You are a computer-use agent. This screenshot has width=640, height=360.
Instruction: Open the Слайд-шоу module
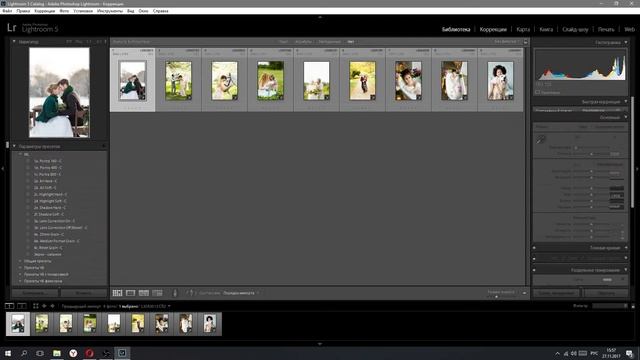575,29
